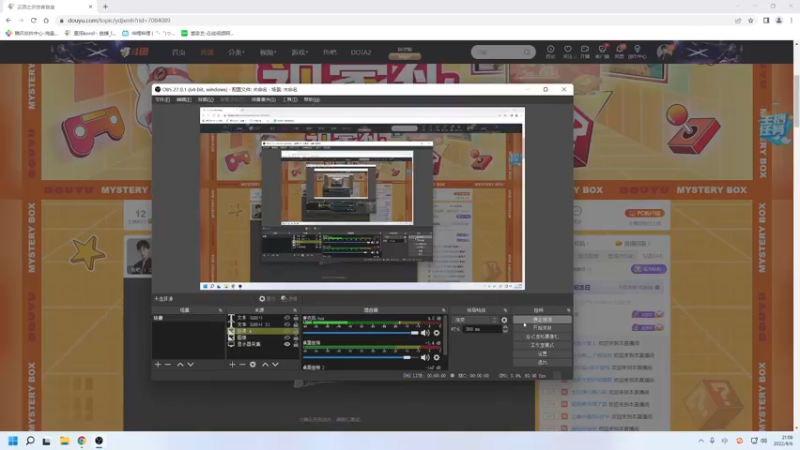Open OBS 文件 menu
This screenshot has width=800, height=450.
tap(162, 100)
